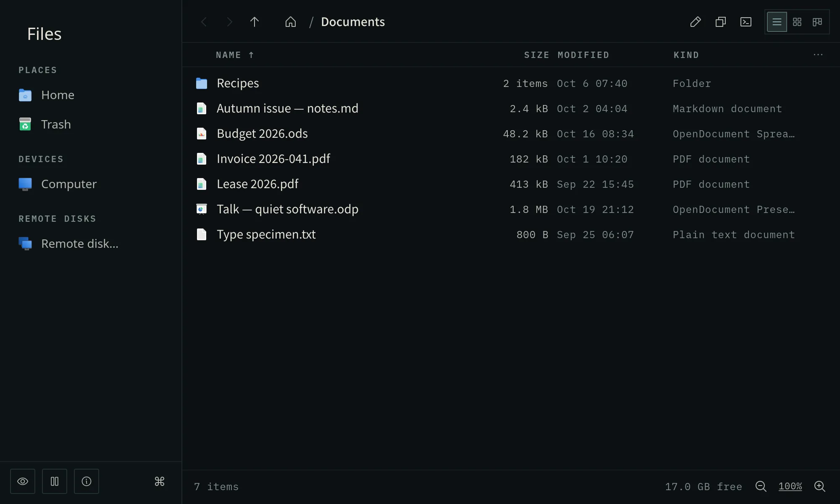The width and height of the screenshot is (840, 504).
Task: Open the home breadcrumb icon
Action: point(291,22)
